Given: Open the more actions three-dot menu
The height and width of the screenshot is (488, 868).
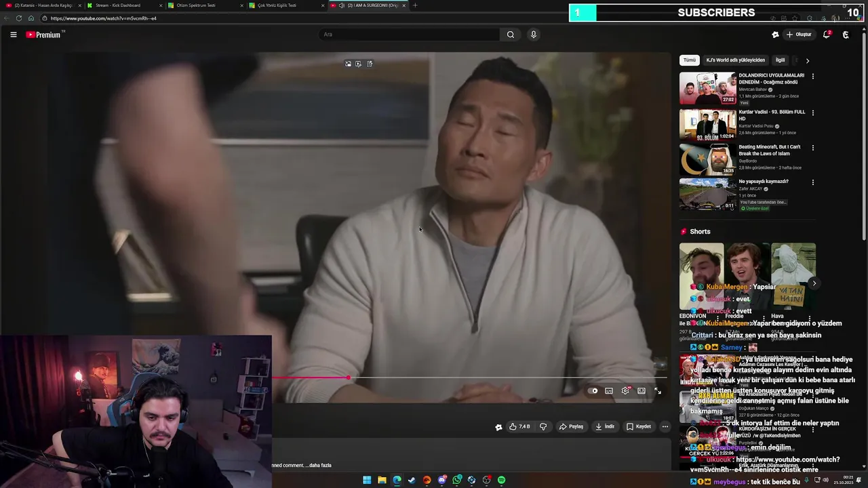Looking at the screenshot, I should click(665, 427).
